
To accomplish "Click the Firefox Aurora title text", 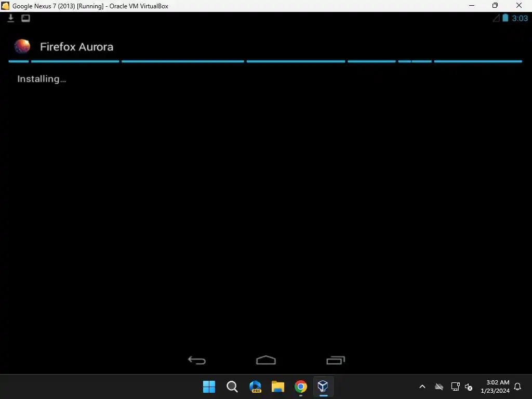I will 77,47.
